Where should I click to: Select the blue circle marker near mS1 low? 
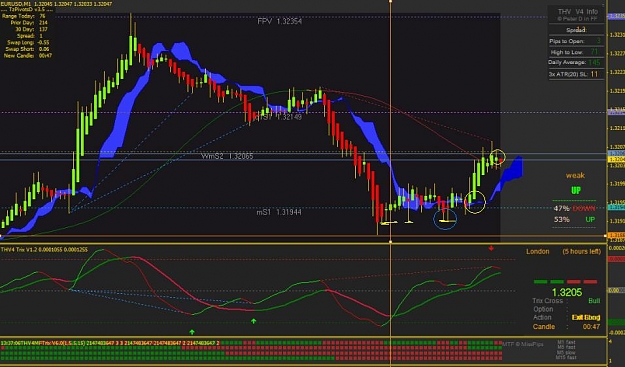[445, 219]
